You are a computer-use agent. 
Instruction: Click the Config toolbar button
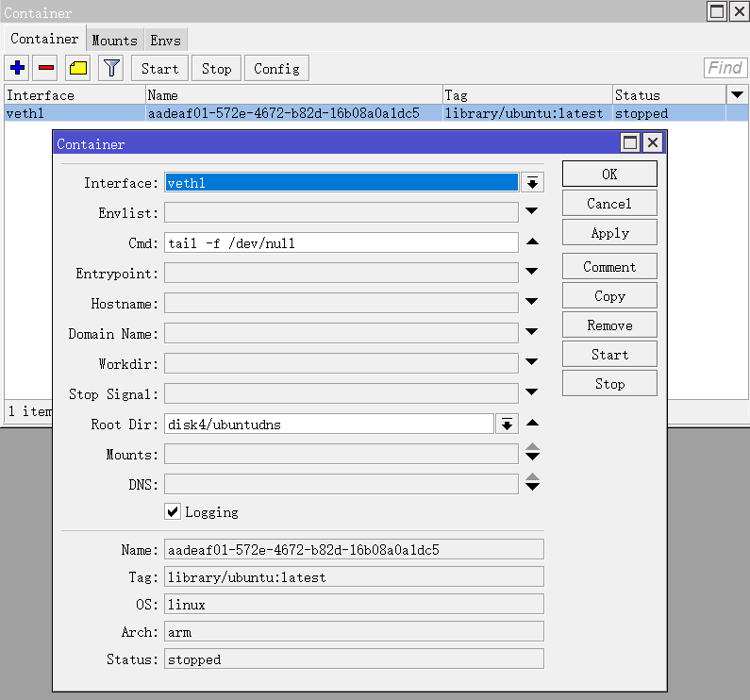[276, 68]
